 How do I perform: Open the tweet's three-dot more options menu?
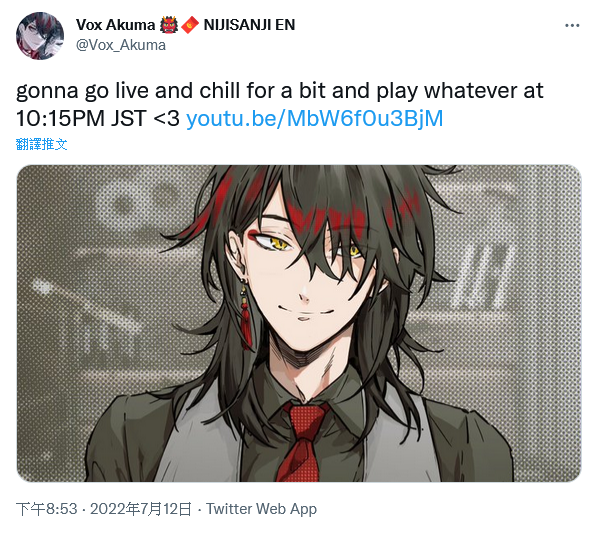(x=572, y=26)
